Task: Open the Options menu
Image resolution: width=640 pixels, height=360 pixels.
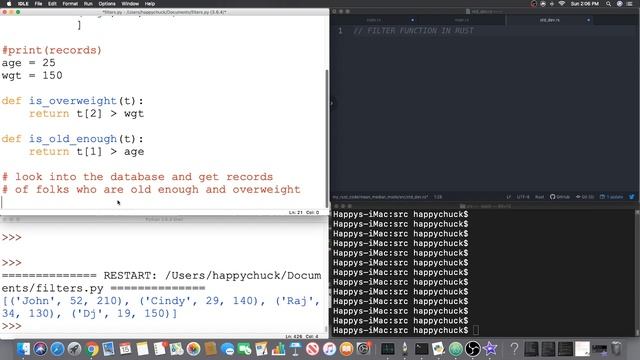Action: (x=107, y=4)
